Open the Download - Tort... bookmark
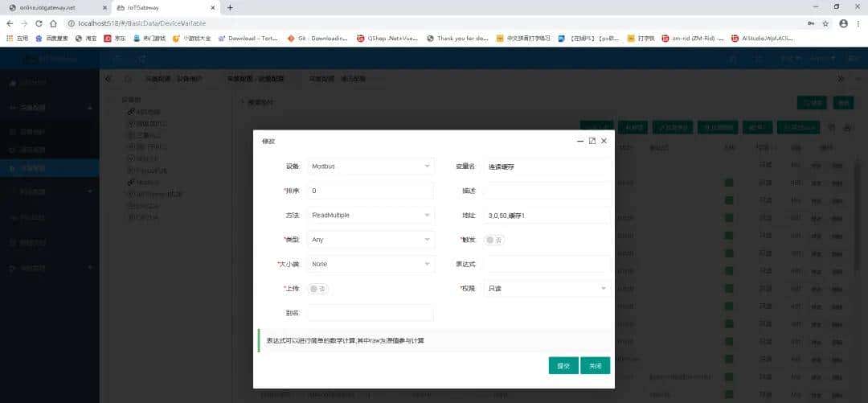The height and width of the screenshot is (403, 868). pyautogui.click(x=248, y=39)
